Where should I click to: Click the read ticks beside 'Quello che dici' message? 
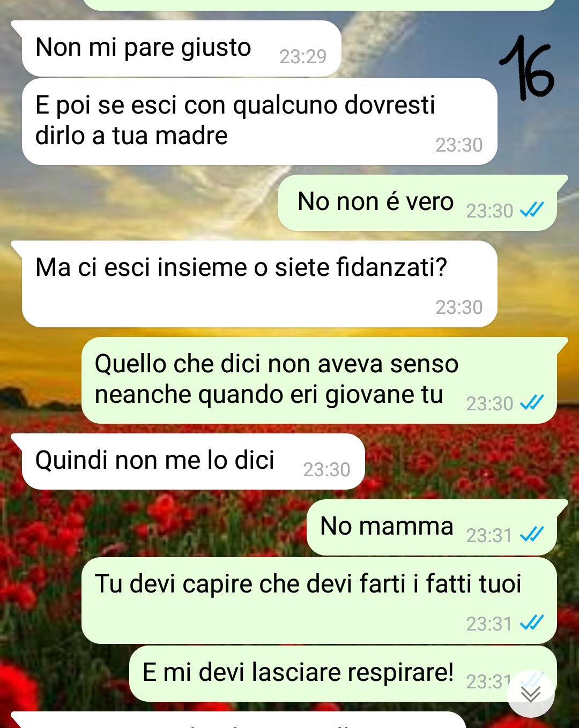pyautogui.click(x=532, y=403)
